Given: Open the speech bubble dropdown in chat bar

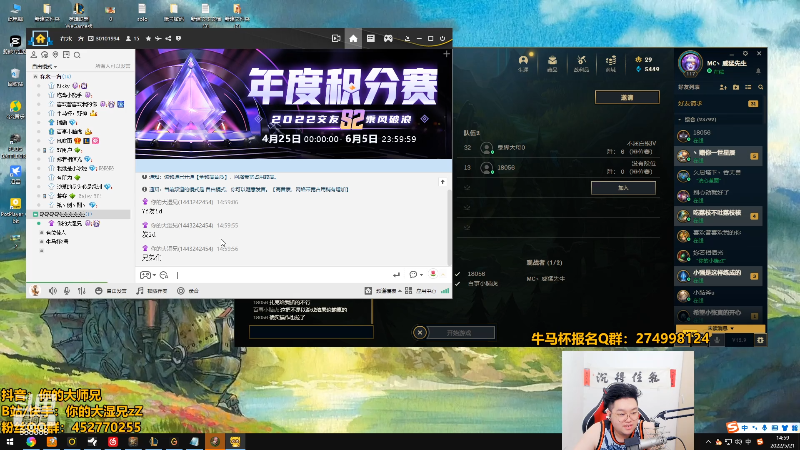Looking at the screenshot, I should pyautogui.click(x=416, y=275).
